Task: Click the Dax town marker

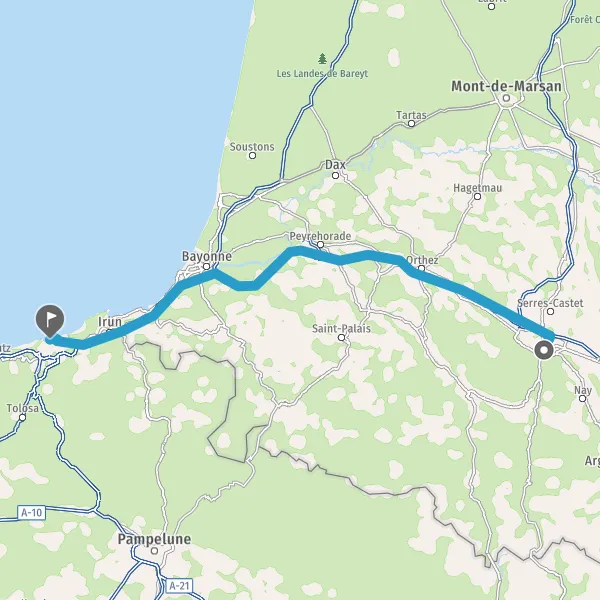Action: (x=336, y=176)
